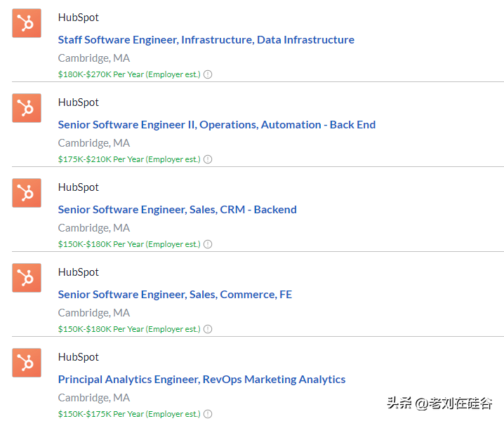
Task: Click Cambridge, MA under Sales, Commerce, FE listing
Action: (x=93, y=313)
